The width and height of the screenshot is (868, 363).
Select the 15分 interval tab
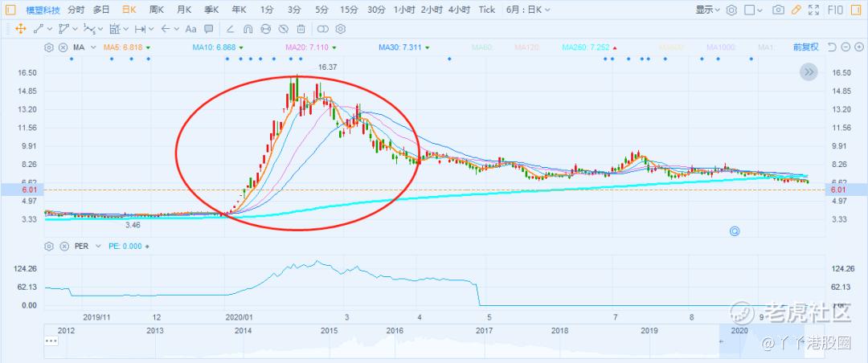[x=349, y=10]
